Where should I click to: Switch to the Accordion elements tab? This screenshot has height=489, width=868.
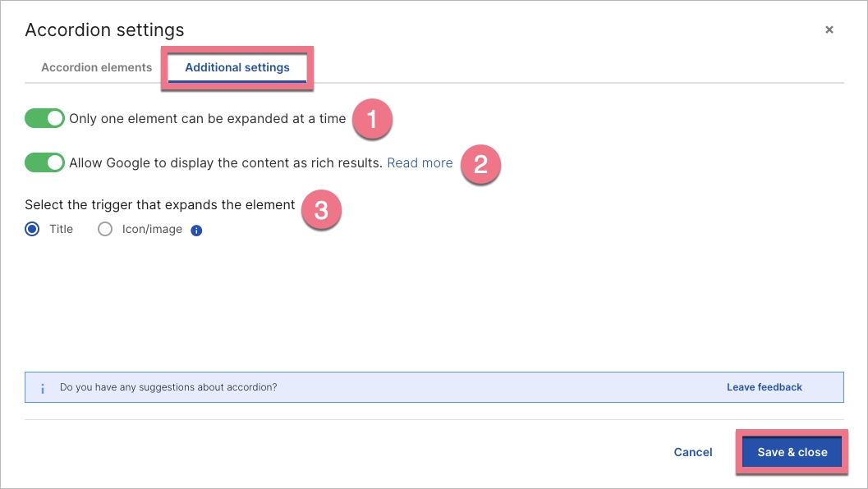click(96, 67)
